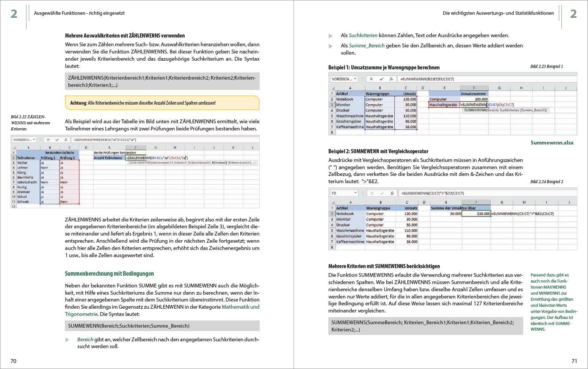This screenshot has width=588, height=369.
Task: Click the X cancel icon in Beispiel 2 formula bar
Action: 372,193
